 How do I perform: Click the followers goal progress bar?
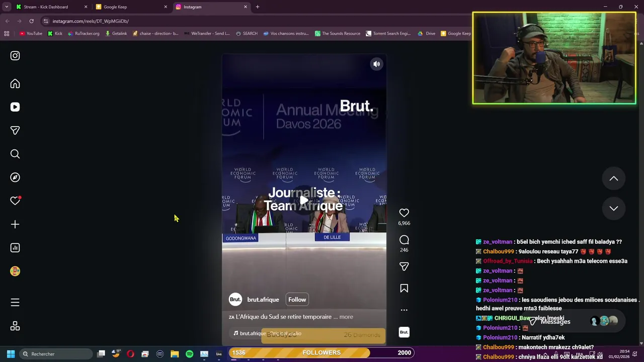(x=322, y=352)
